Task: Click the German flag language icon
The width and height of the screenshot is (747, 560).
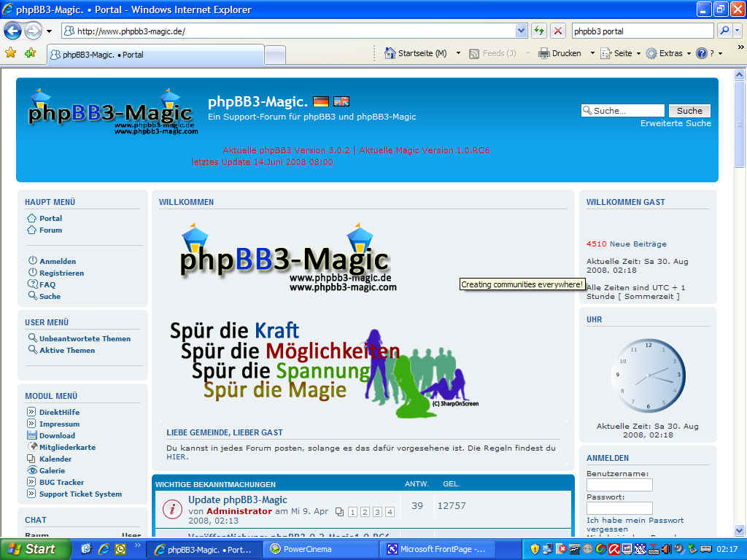Action: 321,101
